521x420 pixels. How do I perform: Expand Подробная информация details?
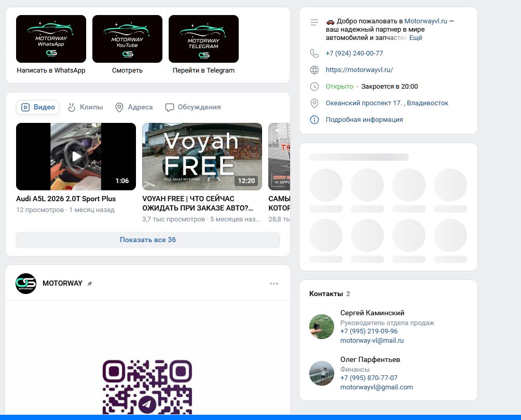(x=364, y=120)
